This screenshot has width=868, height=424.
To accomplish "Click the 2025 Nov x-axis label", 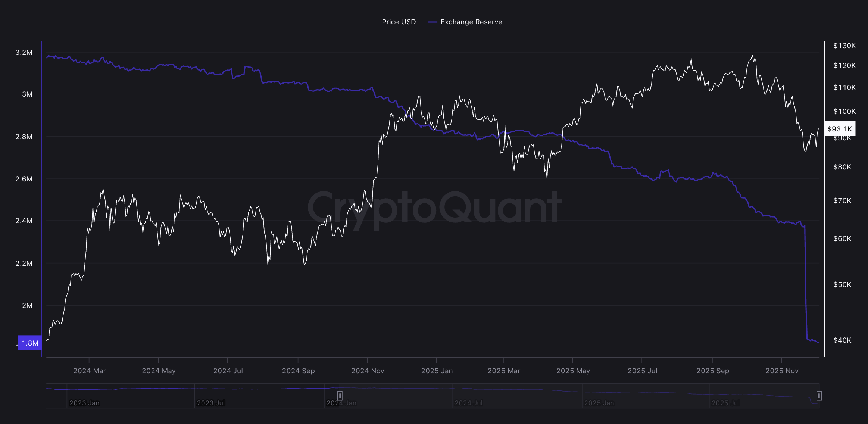I will [782, 371].
